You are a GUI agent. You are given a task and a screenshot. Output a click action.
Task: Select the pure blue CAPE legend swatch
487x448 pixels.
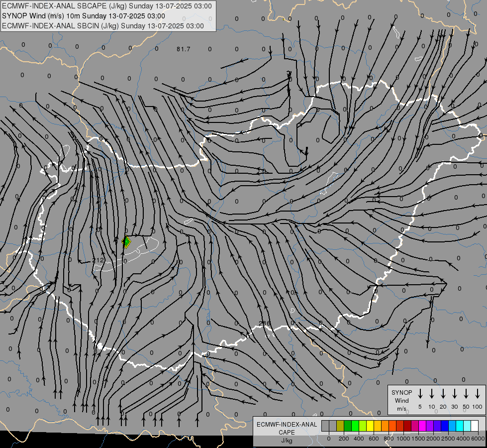pos(445,426)
